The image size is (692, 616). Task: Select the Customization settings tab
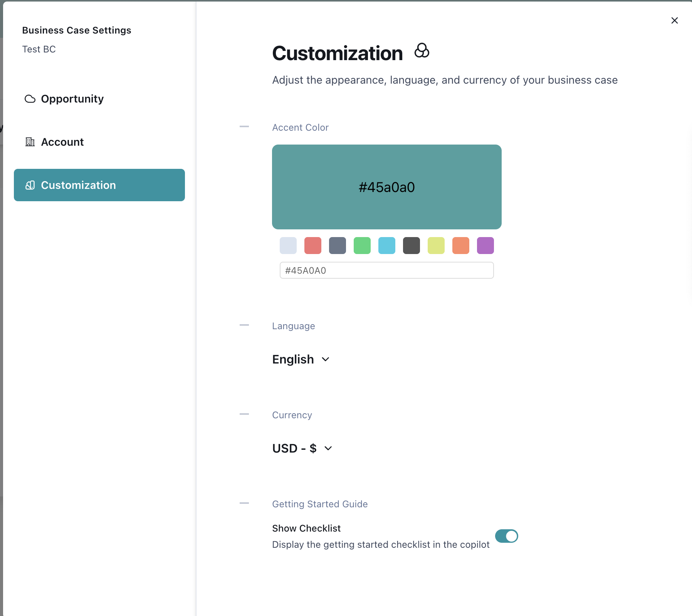(x=79, y=185)
